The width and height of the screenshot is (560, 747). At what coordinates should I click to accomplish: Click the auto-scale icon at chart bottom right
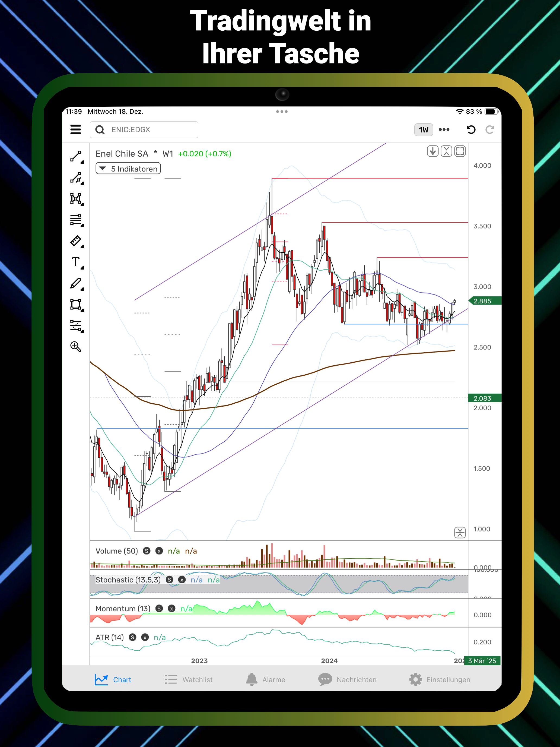460,533
